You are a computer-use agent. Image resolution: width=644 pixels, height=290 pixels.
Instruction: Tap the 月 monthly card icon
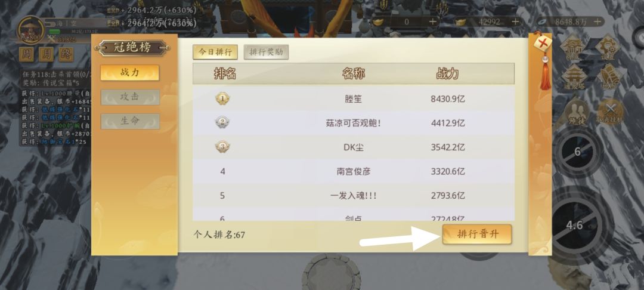47,54
